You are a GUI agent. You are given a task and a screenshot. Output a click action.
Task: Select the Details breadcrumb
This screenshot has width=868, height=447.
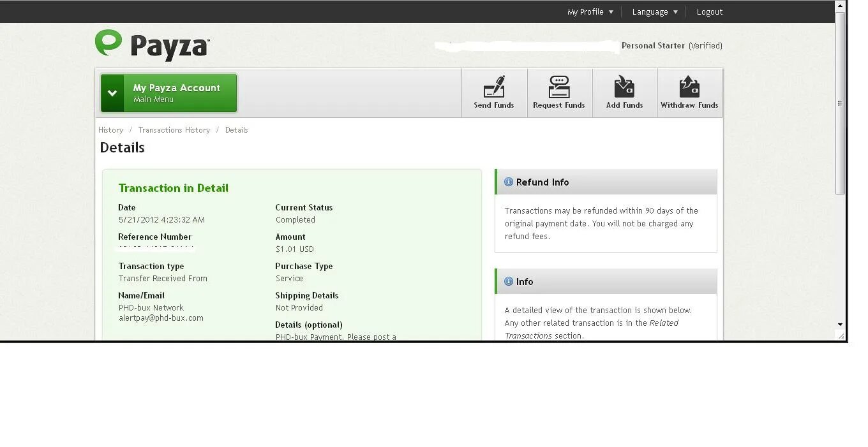coord(236,129)
